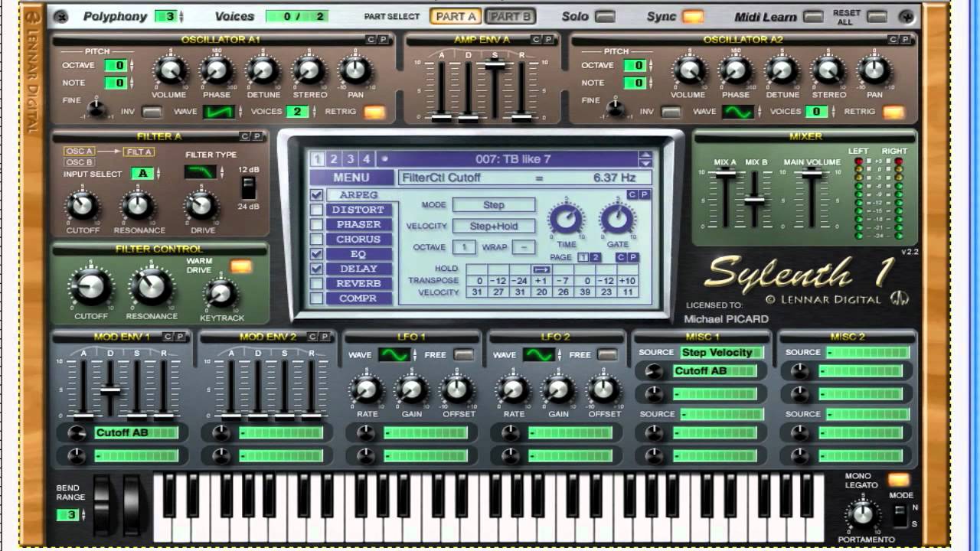Screen dimensions: 980x551
Task: Go to arpeggiator page 2
Action: click(595, 258)
